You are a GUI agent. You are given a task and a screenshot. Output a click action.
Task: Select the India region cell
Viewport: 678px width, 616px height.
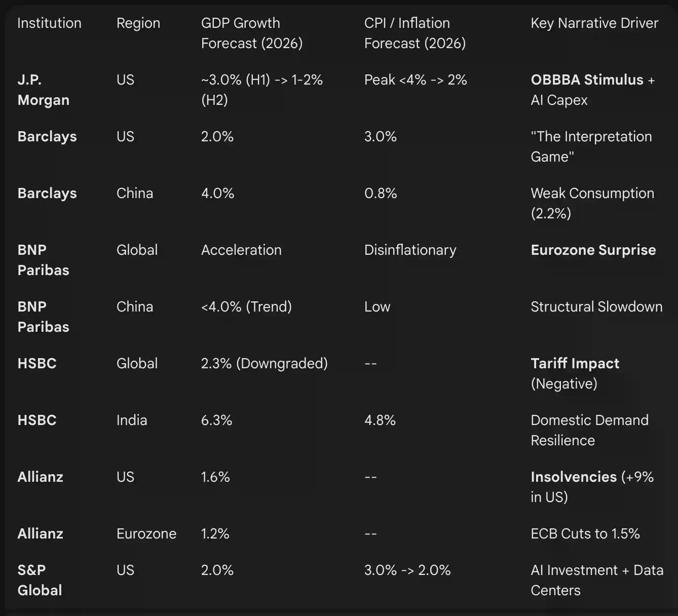click(132, 420)
